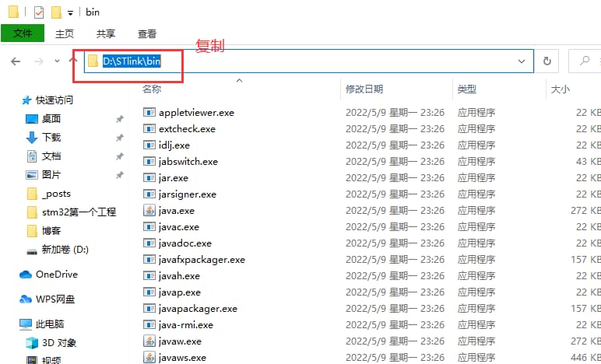Open recent locations dropdown near navigation arrows
This screenshot has width=601, height=364.
tap(57, 61)
